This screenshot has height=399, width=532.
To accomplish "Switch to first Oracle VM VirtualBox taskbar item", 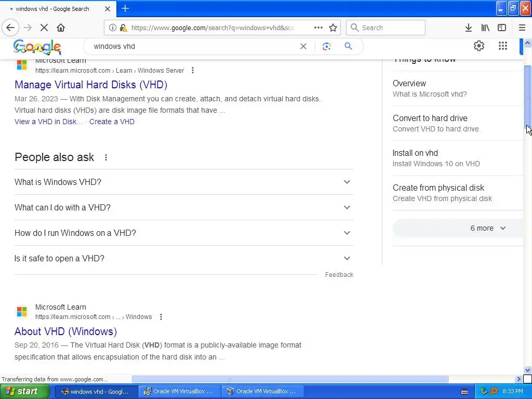I will (x=179, y=391).
